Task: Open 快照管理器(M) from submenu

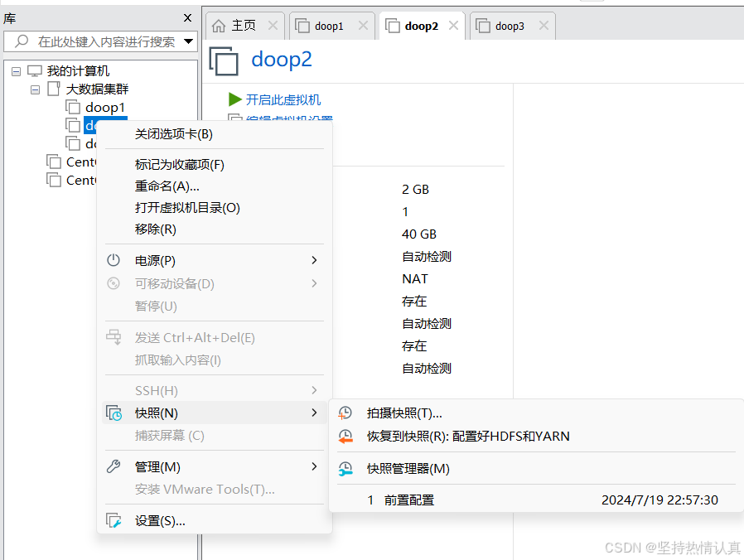Action: tap(536, 469)
